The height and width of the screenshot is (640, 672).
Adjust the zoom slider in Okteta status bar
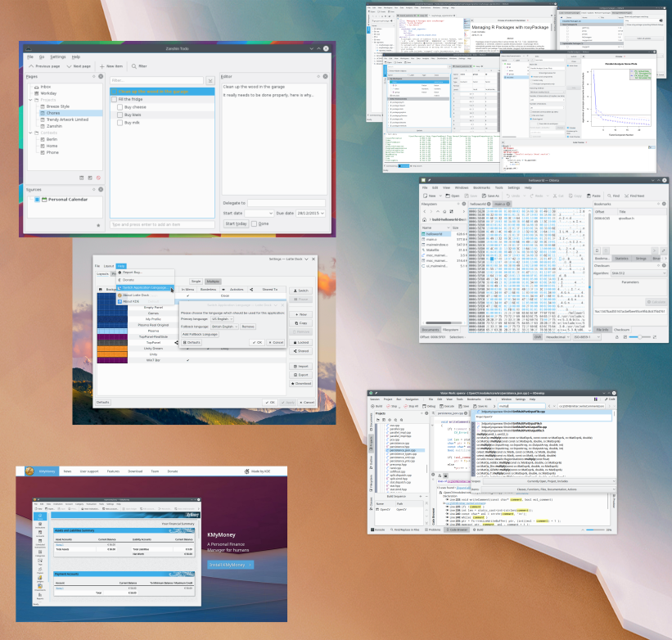[638, 337]
